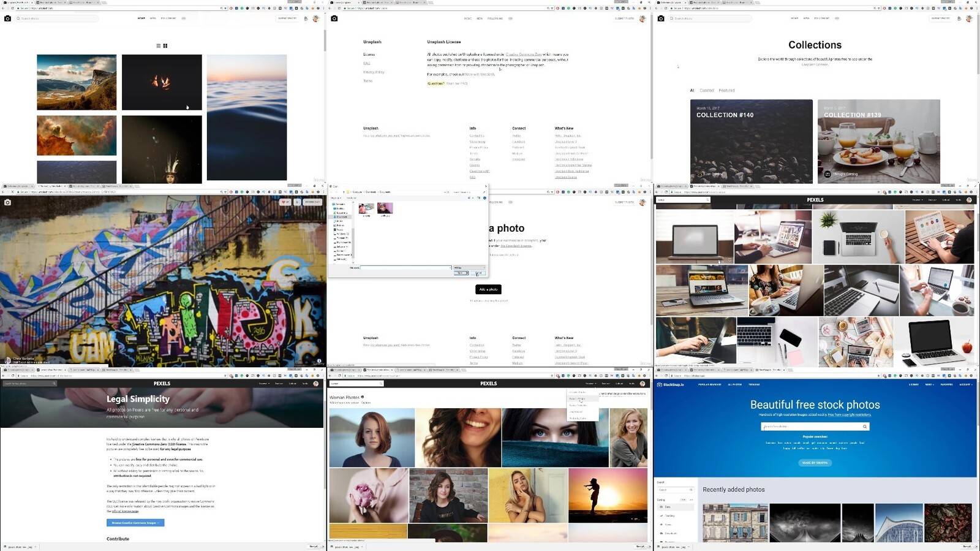Click the StockSnap.io logo
Image resolution: width=980 pixels, height=551 pixels.
(670, 385)
